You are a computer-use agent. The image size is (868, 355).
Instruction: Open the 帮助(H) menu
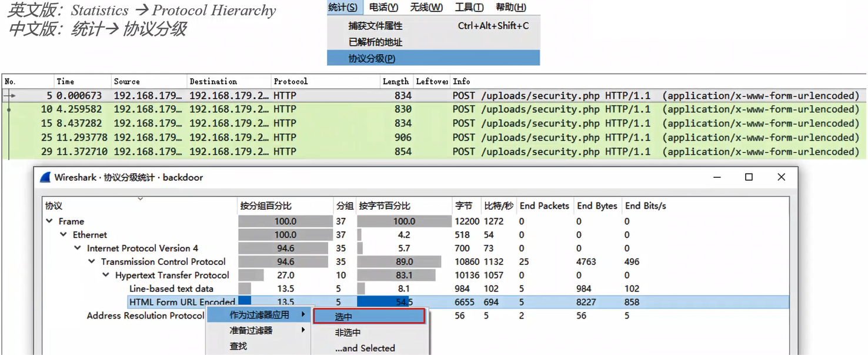[x=511, y=8]
